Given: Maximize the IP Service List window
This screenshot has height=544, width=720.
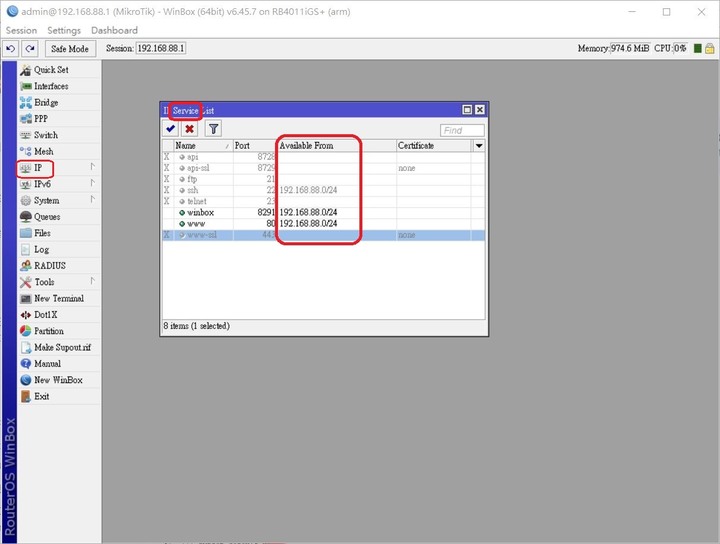Looking at the screenshot, I should (x=467, y=110).
